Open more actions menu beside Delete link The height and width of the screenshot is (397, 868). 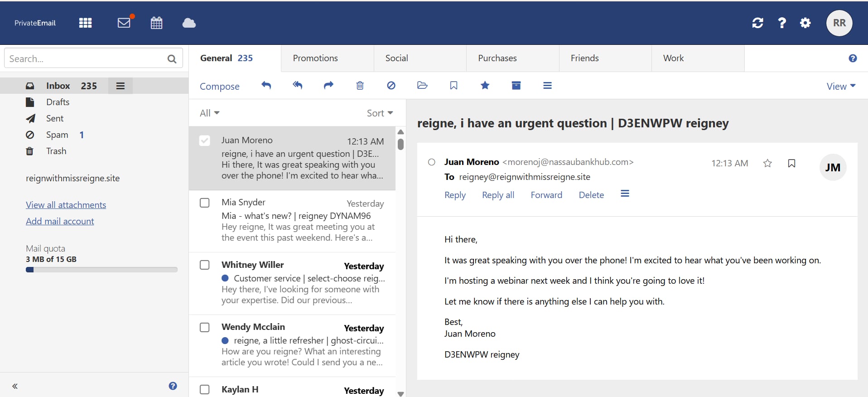tap(625, 194)
